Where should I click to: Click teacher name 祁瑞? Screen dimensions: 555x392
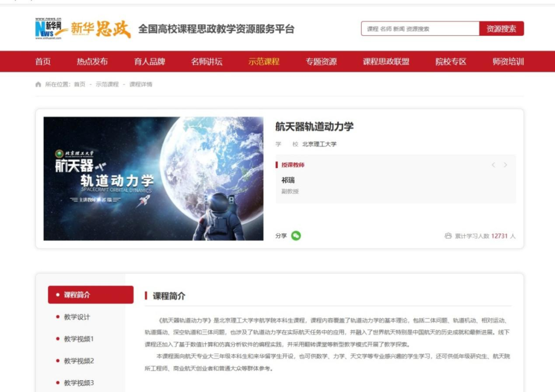click(x=288, y=180)
